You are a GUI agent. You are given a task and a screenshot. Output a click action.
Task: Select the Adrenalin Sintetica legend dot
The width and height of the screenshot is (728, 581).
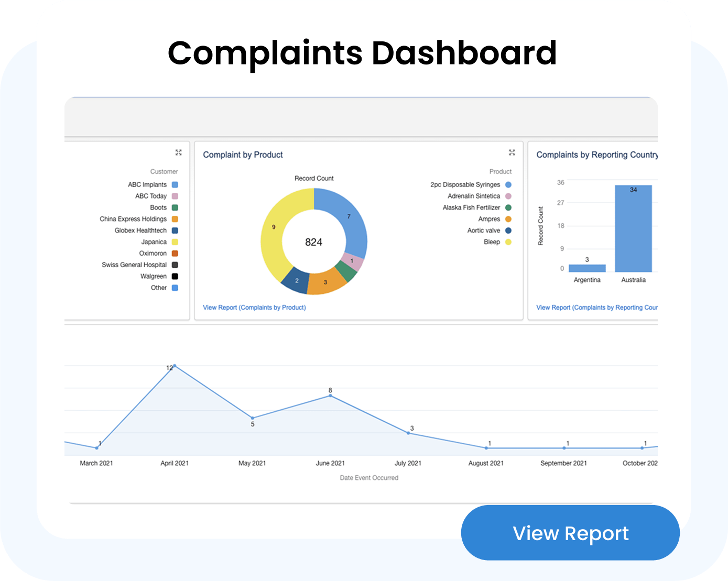(x=508, y=196)
